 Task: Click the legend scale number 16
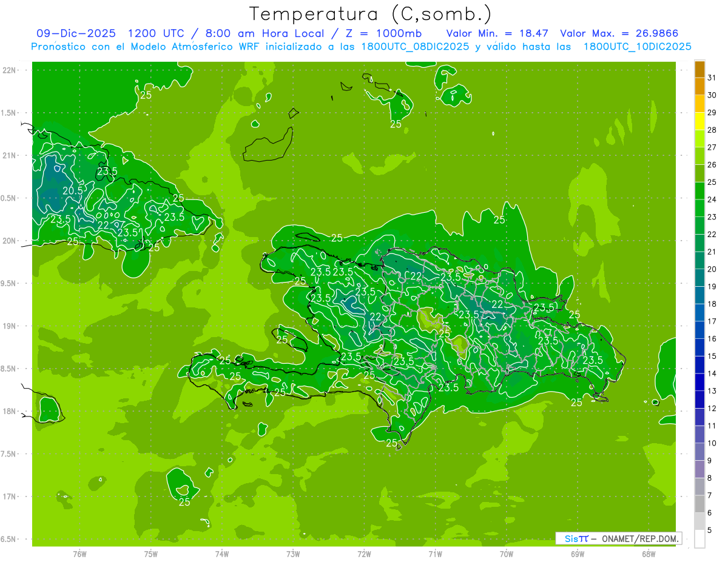[712, 338]
